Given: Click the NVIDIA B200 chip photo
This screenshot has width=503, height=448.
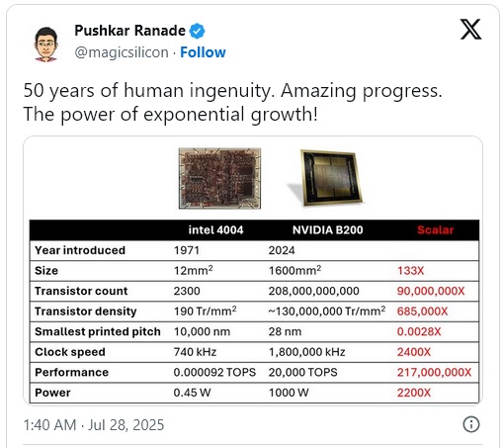Looking at the screenshot, I should coord(327,178).
